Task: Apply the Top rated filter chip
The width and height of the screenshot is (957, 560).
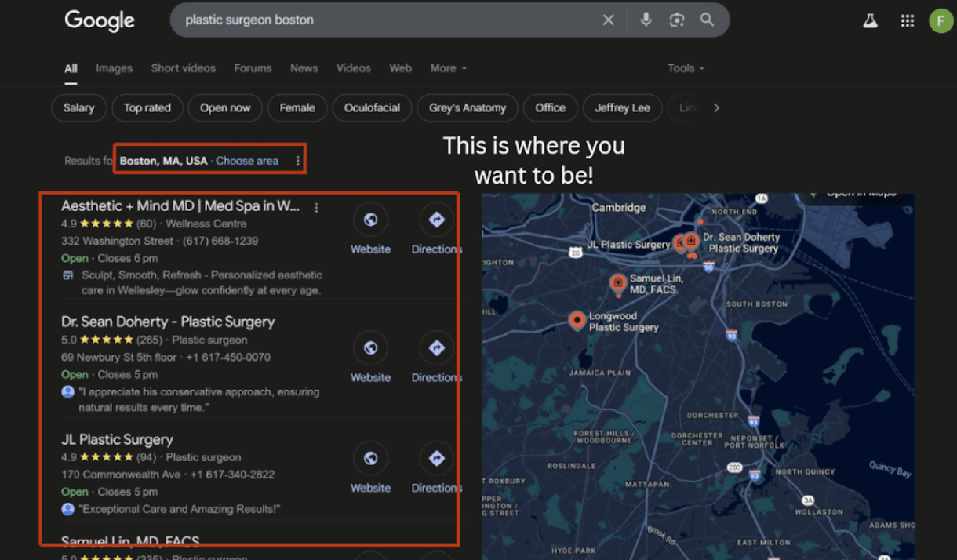Action: coord(147,108)
